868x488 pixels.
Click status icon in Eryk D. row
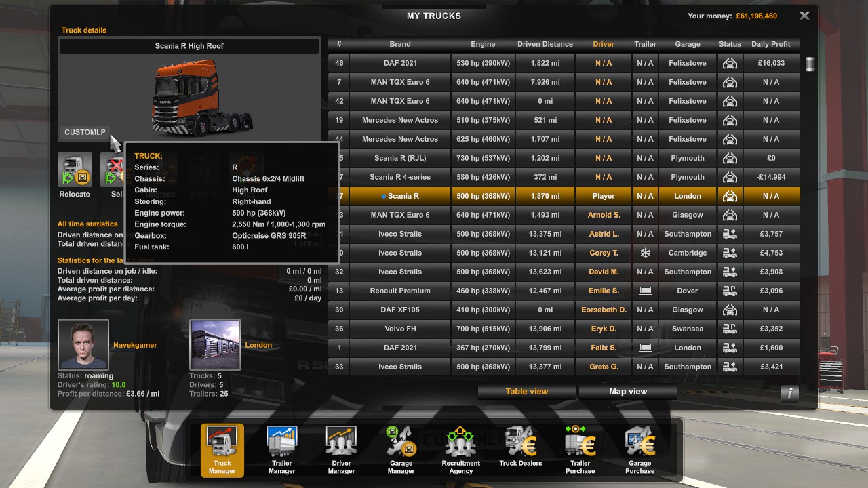tap(730, 329)
